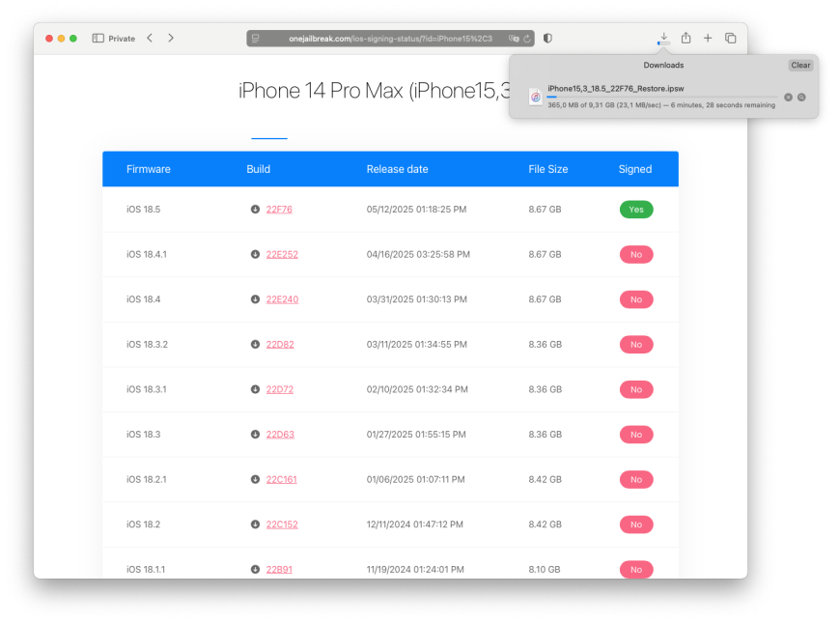Clear the downloads list
The height and width of the screenshot is (623, 840).
coord(800,65)
